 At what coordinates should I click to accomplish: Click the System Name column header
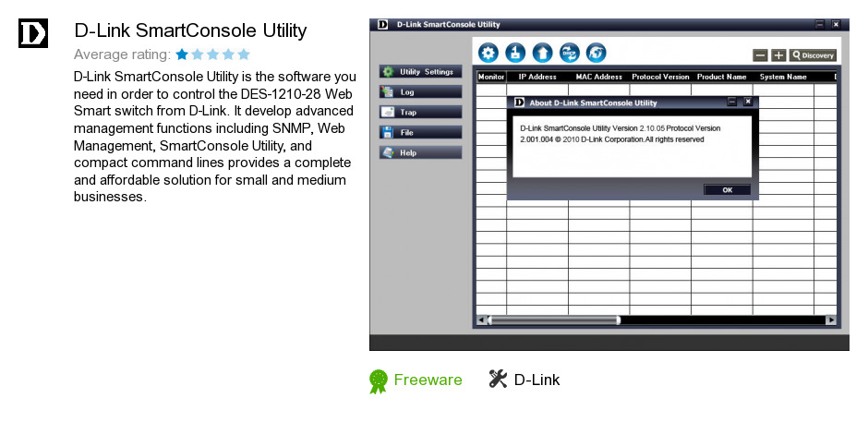783,77
